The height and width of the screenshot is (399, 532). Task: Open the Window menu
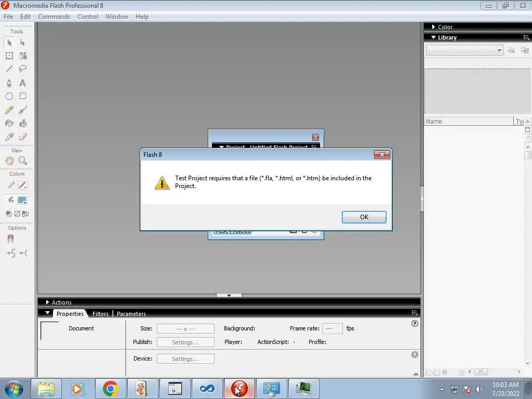pos(117,17)
